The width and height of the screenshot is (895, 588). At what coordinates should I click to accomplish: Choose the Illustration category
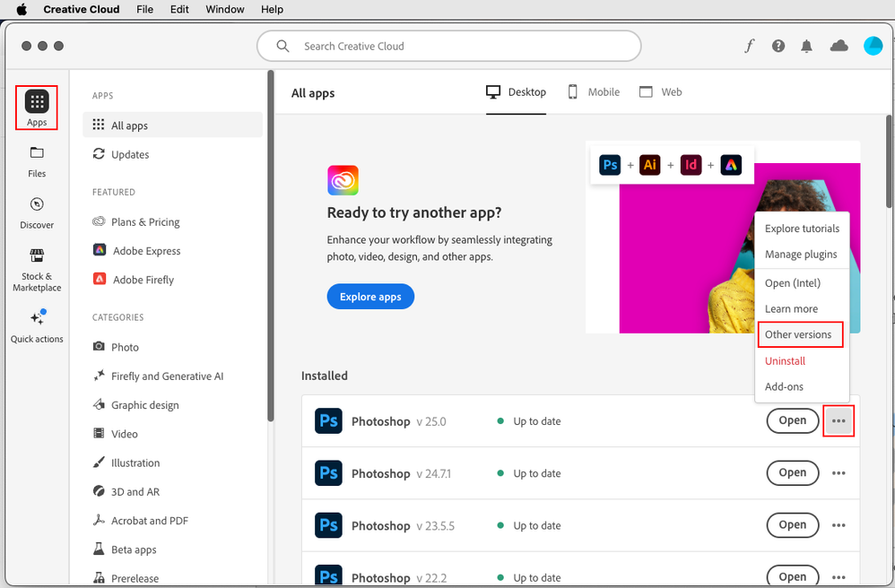pyautogui.click(x=126, y=463)
